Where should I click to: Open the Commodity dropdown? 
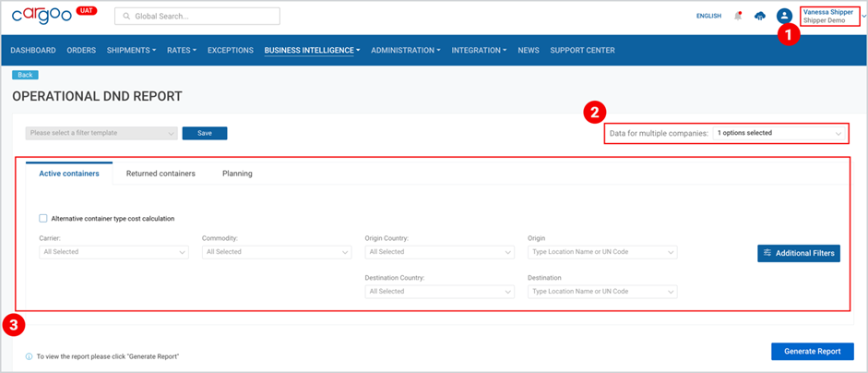277,252
